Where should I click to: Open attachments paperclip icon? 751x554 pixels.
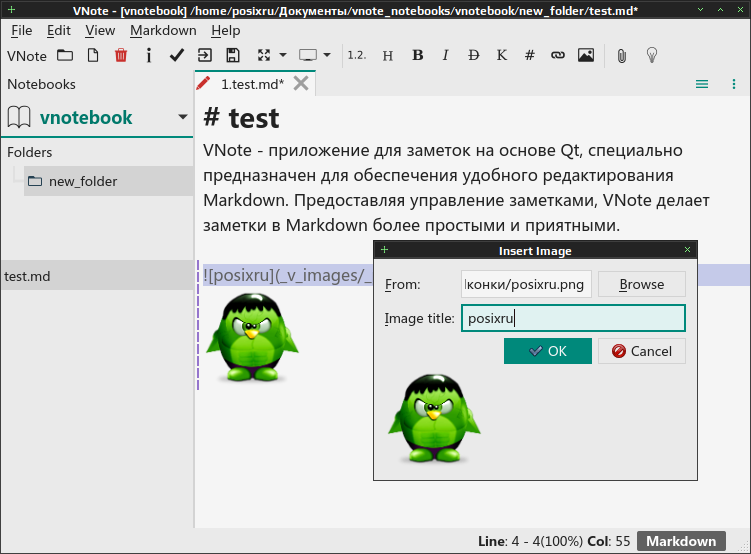621,56
